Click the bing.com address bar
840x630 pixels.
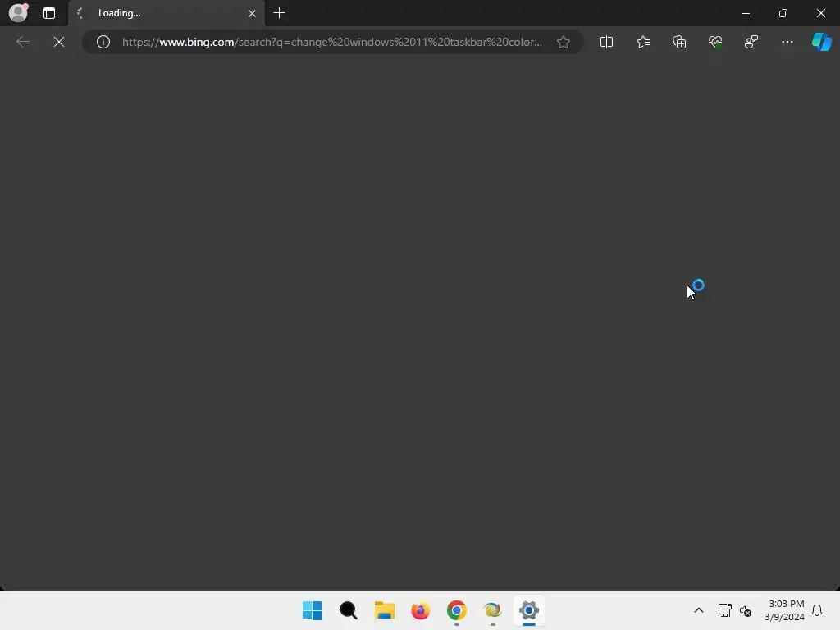332,42
